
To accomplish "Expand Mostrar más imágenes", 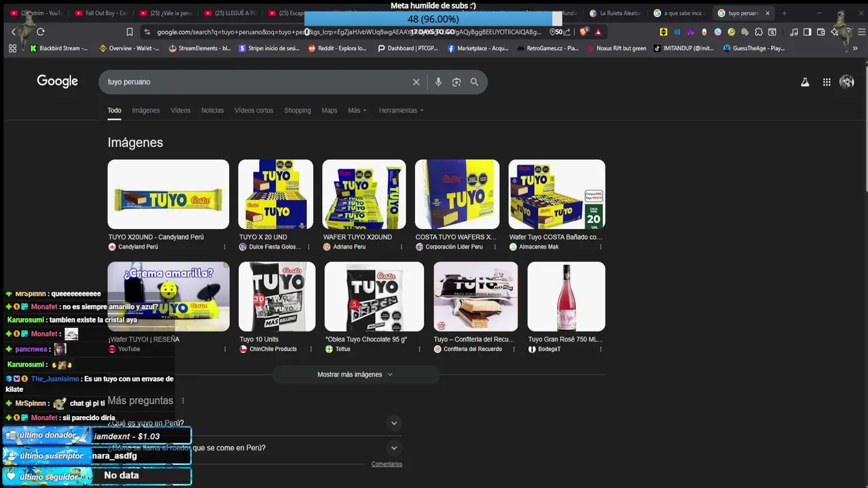I will [355, 374].
